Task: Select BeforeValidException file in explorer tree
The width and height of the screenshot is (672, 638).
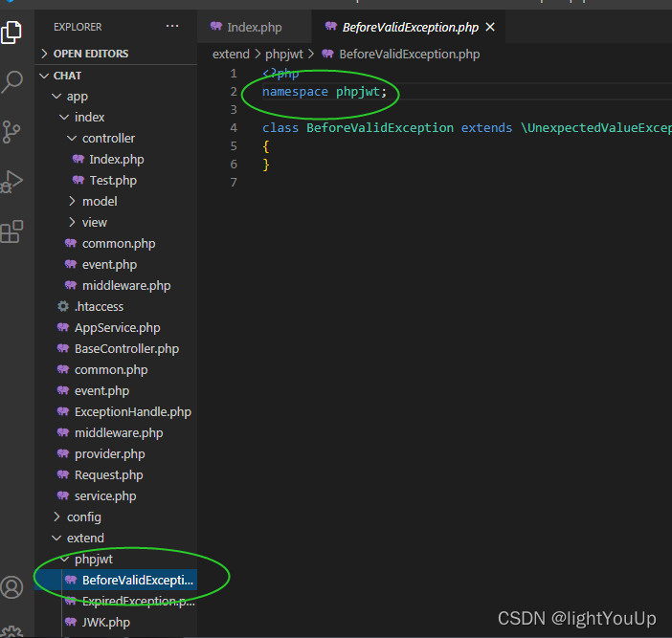Action: [x=116, y=580]
